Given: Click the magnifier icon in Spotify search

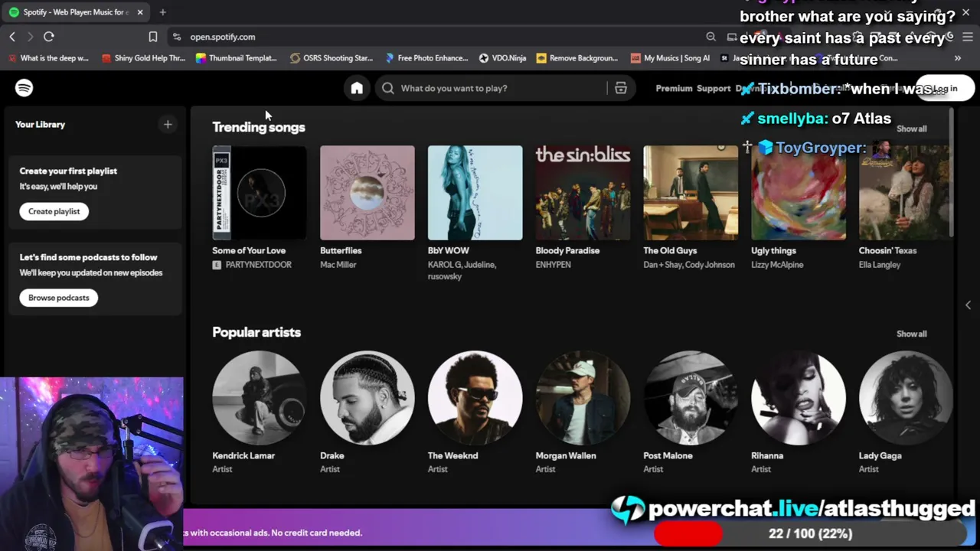Looking at the screenshot, I should pos(388,88).
